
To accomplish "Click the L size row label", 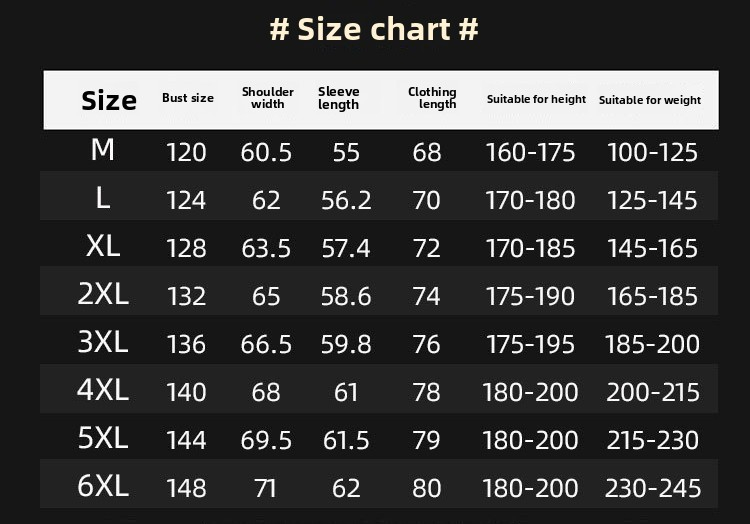I will point(103,198).
